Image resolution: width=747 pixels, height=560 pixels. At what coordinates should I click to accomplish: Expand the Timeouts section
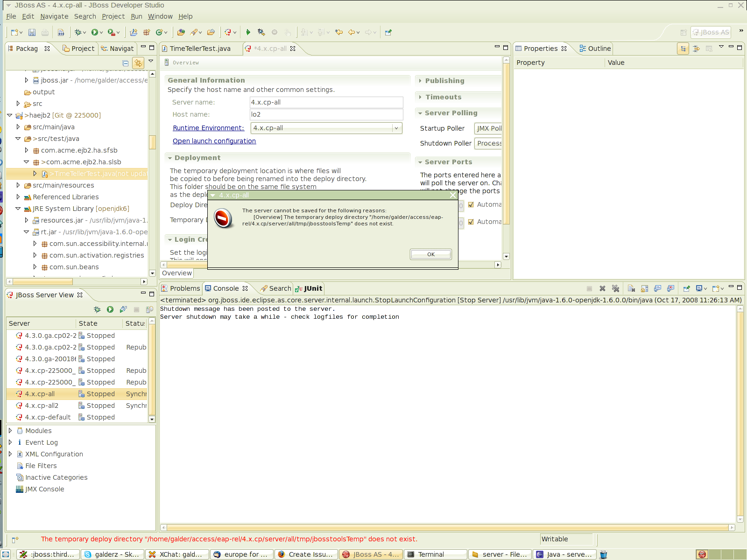tap(443, 97)
